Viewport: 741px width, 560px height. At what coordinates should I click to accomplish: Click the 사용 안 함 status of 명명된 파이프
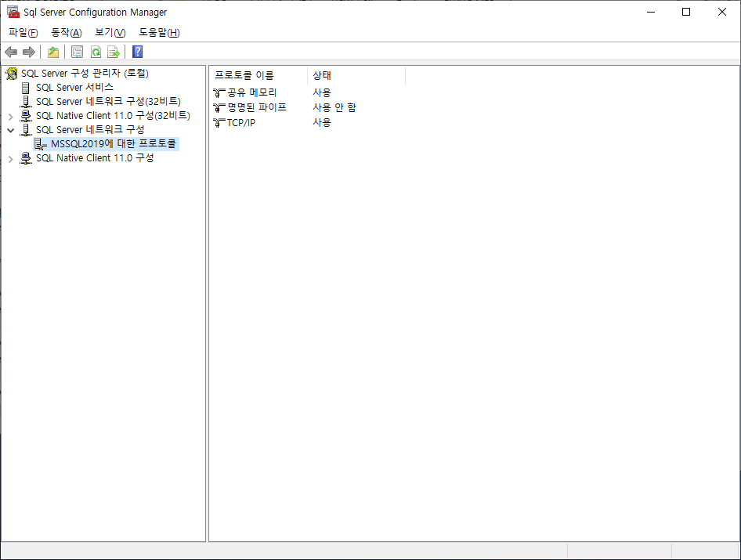point(334,108)
